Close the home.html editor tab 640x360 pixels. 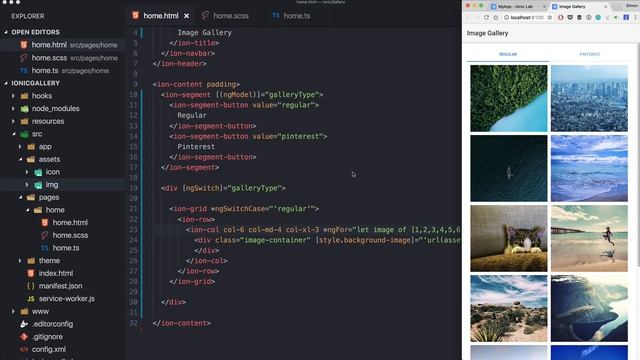187,16
